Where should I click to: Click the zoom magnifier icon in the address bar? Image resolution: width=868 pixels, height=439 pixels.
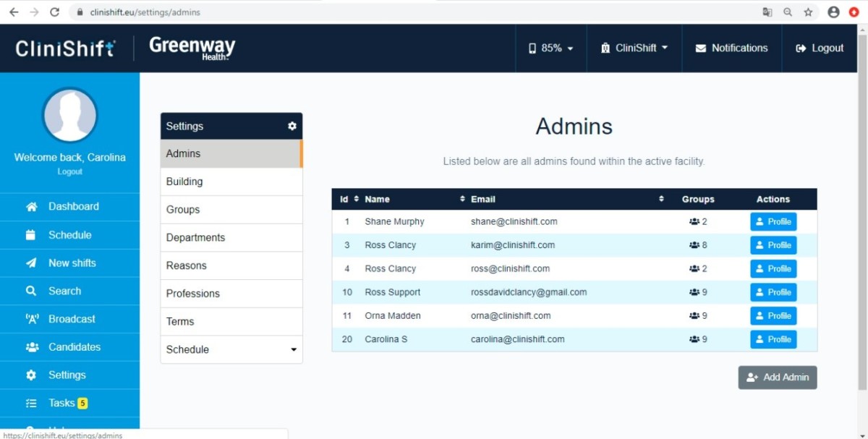[x=788, y=12]
